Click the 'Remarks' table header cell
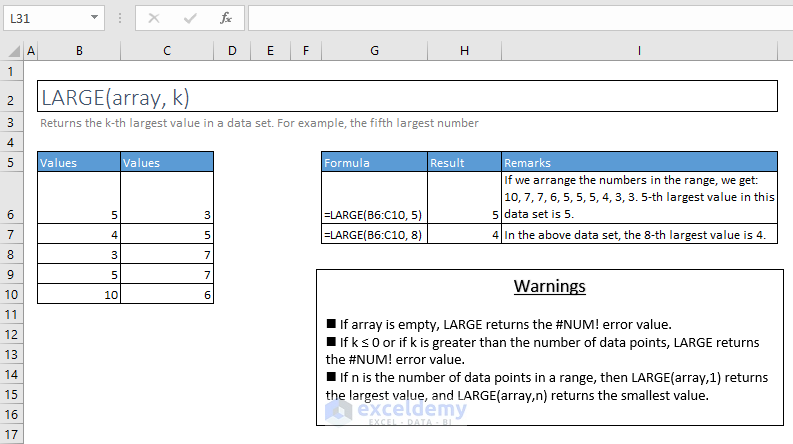Viewport: 793px width, 444px height. point(639,162)
